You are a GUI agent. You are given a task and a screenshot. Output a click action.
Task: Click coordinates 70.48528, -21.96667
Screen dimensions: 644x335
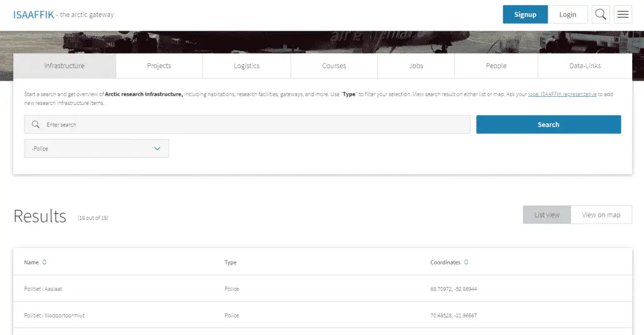click(453, 316)
